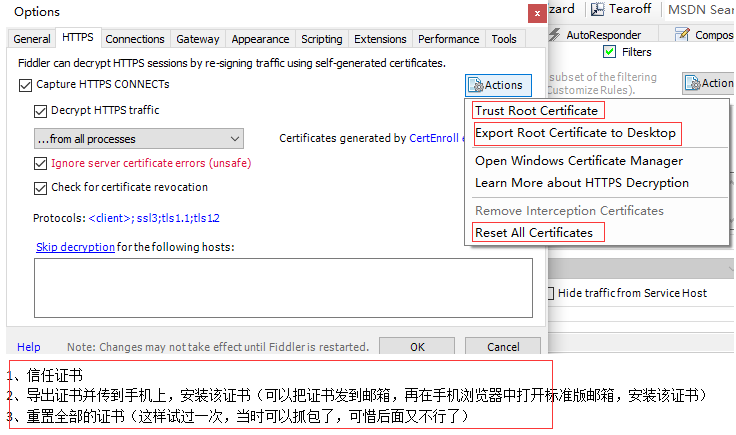Switch to the Connections tab
Screen dimensions: 736x435
pyautogui.click(x=135, y=39)
